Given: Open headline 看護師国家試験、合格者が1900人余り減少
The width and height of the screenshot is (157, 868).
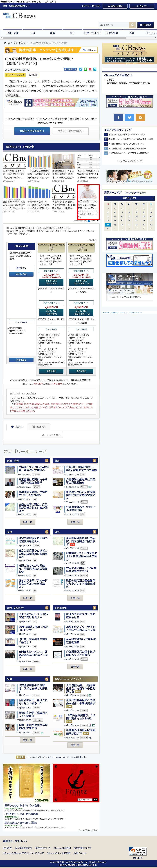Looking at the screenshot, I should pos(33,493).
